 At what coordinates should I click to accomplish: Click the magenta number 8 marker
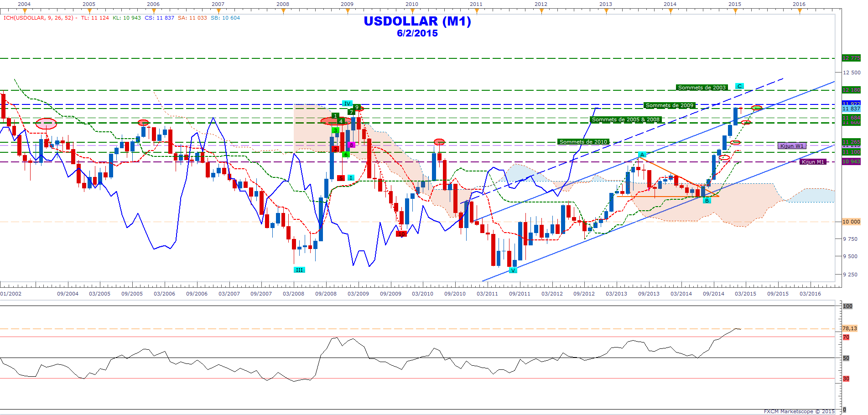tap(351, 145)
